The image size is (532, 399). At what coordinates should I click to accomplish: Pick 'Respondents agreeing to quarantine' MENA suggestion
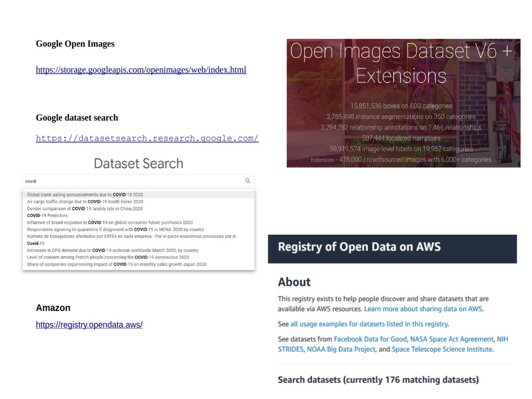tap(115, 229)
